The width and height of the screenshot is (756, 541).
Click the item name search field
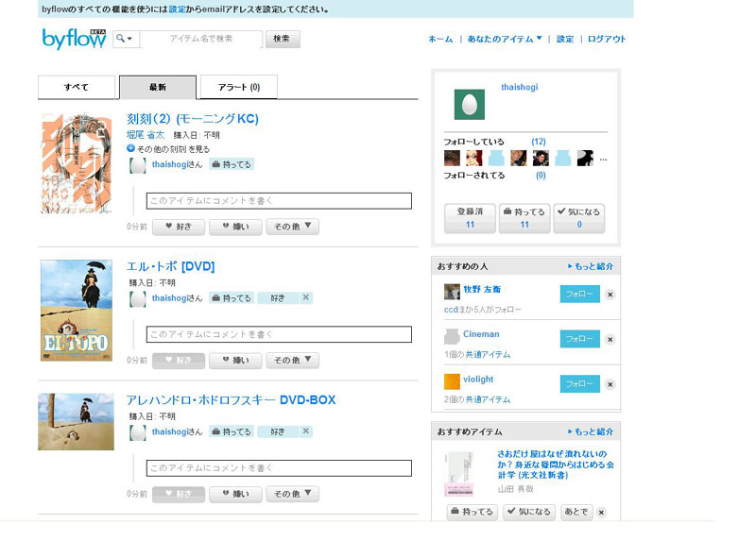coord(200,39)
